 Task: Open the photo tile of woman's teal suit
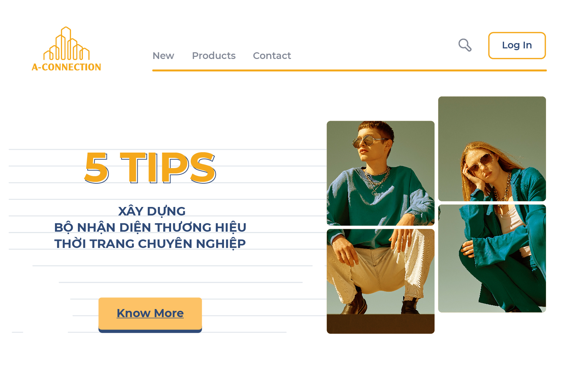492,259
